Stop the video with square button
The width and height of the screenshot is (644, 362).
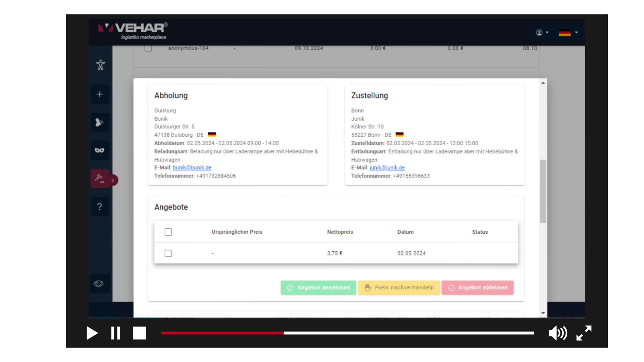click(x=140, y=333)
